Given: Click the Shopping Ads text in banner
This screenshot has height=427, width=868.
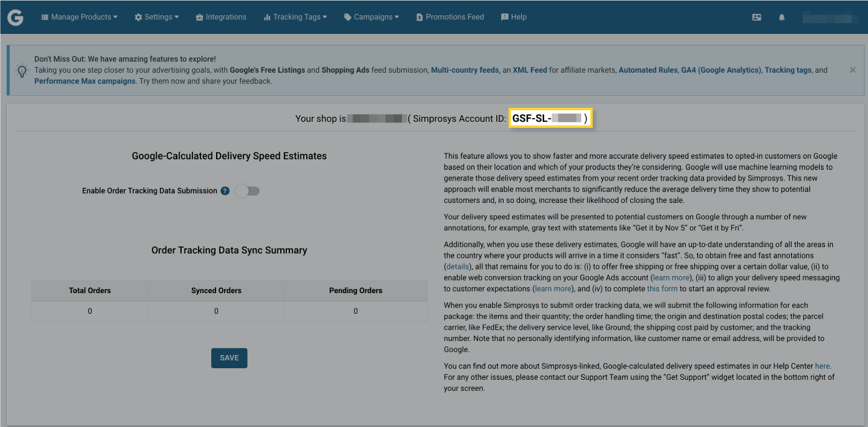Looking at the screenshot, I should click(346, 70).
